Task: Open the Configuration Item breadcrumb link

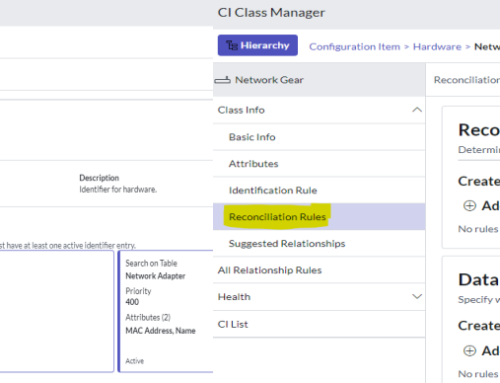Action: pos(354,47)
